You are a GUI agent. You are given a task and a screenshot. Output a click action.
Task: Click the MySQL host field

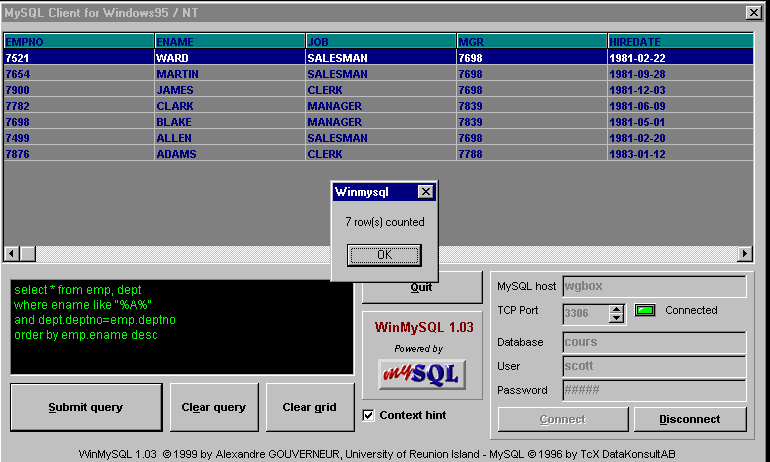pyautogui.click(x=654, y=286)
